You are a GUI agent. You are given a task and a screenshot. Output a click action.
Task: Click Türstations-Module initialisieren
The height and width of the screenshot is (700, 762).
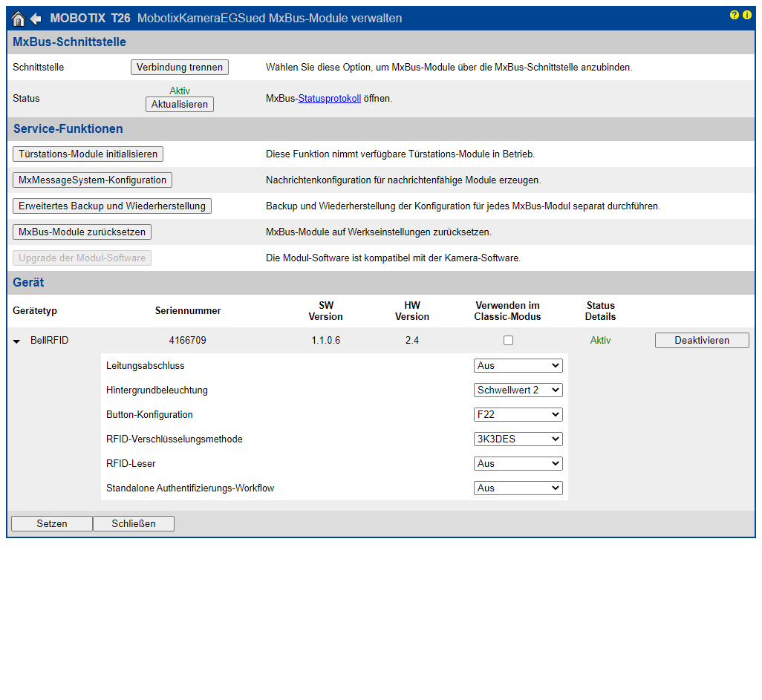point(88,154)
